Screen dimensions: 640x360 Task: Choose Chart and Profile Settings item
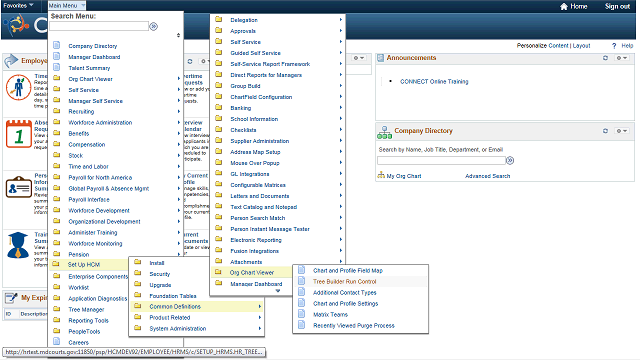click(345, 304)
